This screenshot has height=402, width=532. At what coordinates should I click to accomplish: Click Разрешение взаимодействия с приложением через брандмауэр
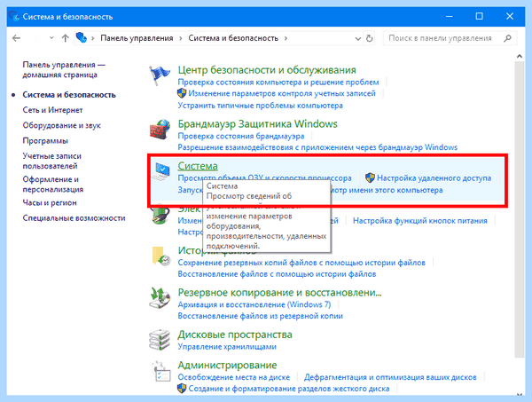click(317, 147)
